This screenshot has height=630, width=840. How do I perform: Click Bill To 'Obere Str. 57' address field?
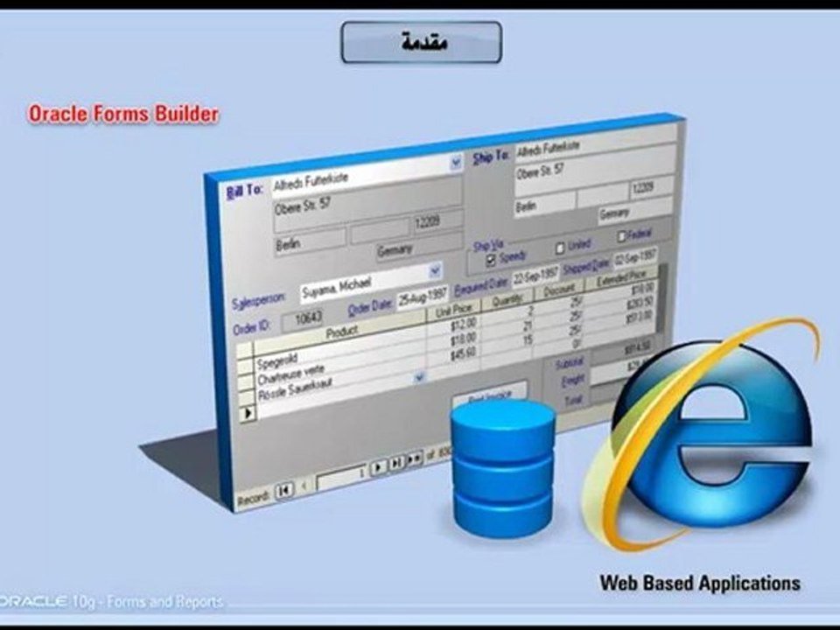point(367,205)
